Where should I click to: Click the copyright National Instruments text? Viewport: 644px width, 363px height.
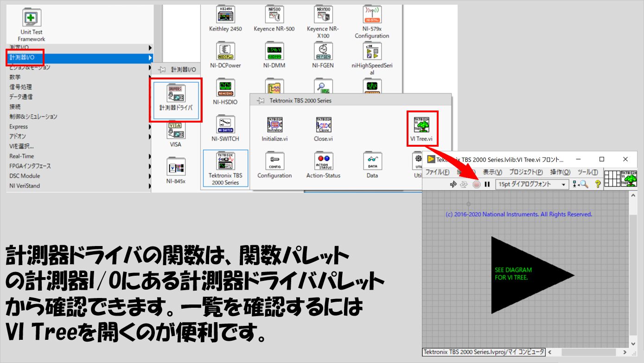tap(518, 214)
